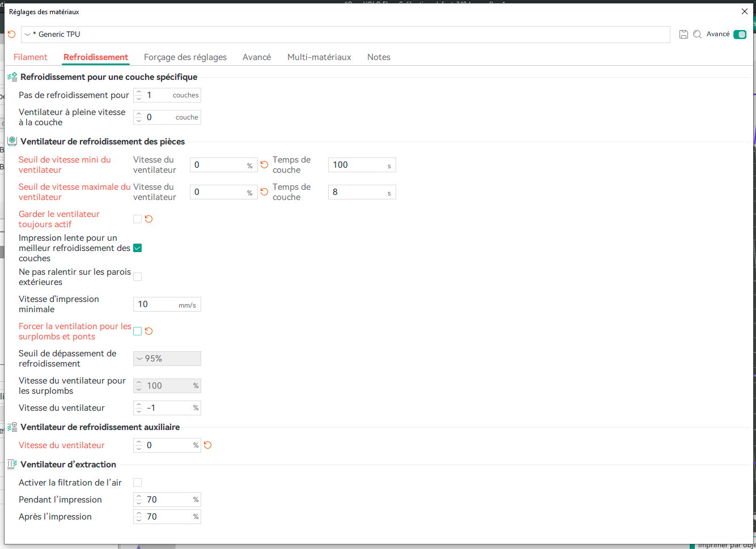Click the reset-all-changes icon beside the preset name
The height and width of the screenshot is (549, 756).
tap(11, 35)
